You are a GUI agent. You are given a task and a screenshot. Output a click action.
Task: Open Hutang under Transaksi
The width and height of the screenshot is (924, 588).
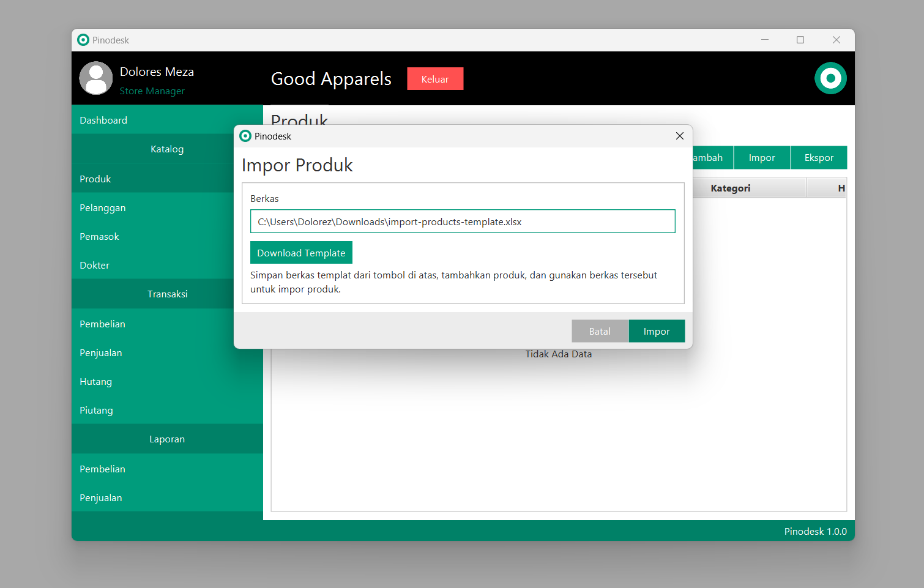pyautogui.click(x=96, y=382)
